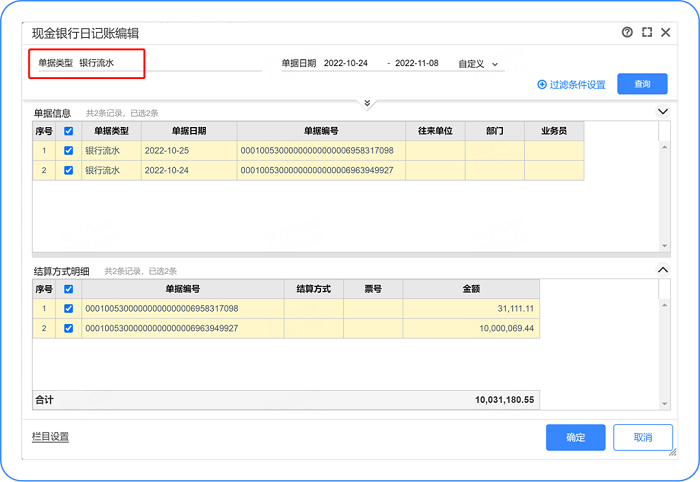Click the 取消 button
The width and height of the screenshot is (700, 482).
point(641,437)
